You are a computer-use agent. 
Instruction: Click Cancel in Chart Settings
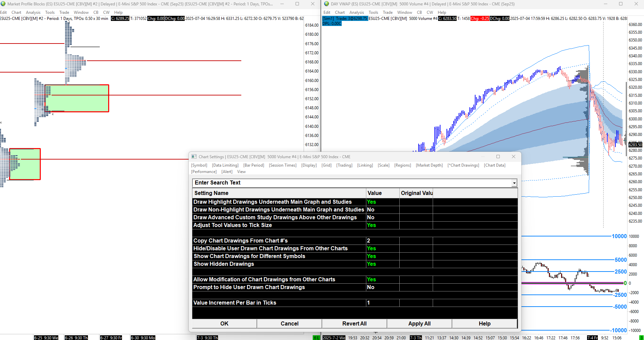pyautogui.click(x=289, y=323)
